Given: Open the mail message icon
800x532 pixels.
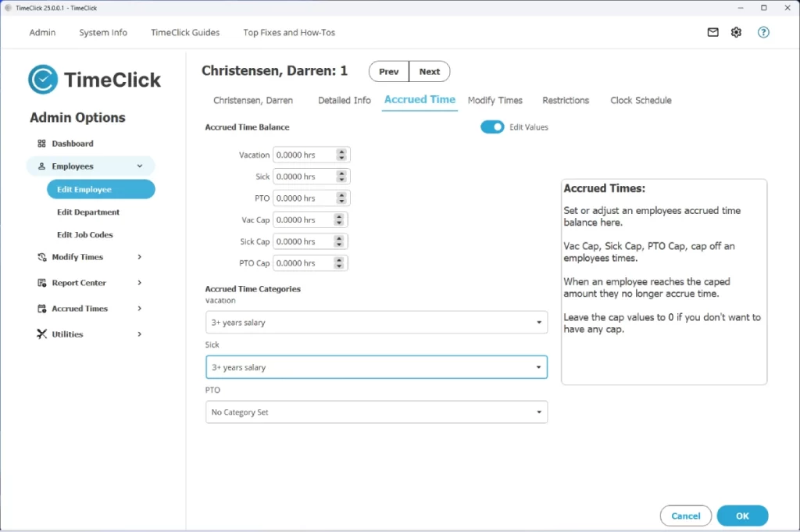Looking at the screenshot, I should point(712,32).
